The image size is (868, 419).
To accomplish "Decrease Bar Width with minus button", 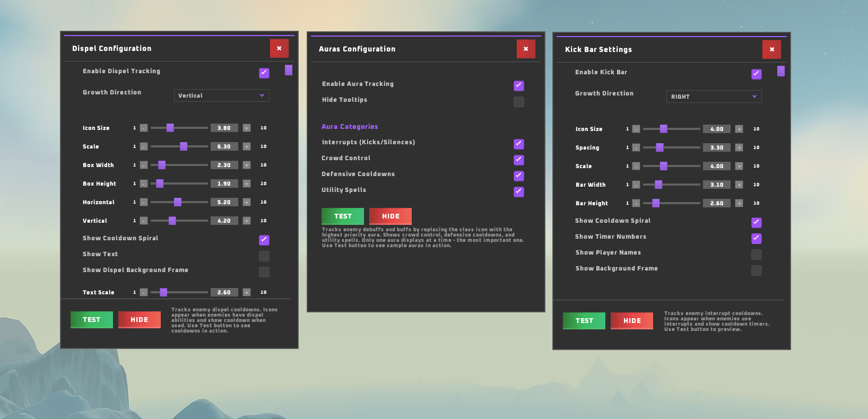I will pos(636,185).
